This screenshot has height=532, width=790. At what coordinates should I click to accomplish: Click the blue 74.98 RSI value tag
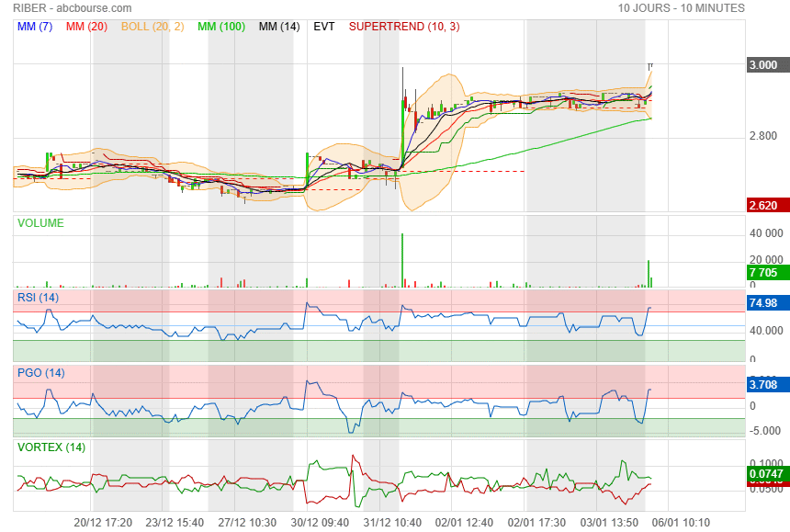point(764,302)
